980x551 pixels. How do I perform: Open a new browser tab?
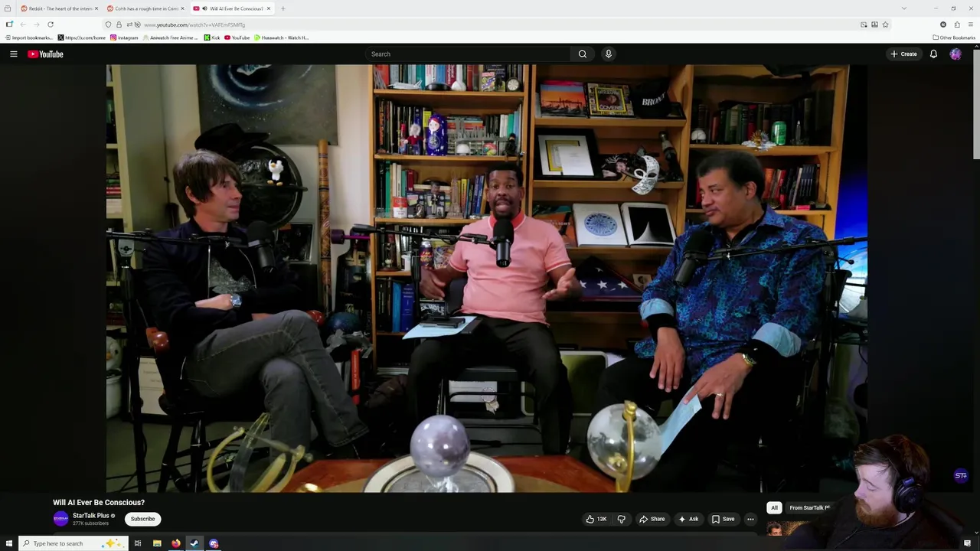pyautogui.click(x=283, y=8)
